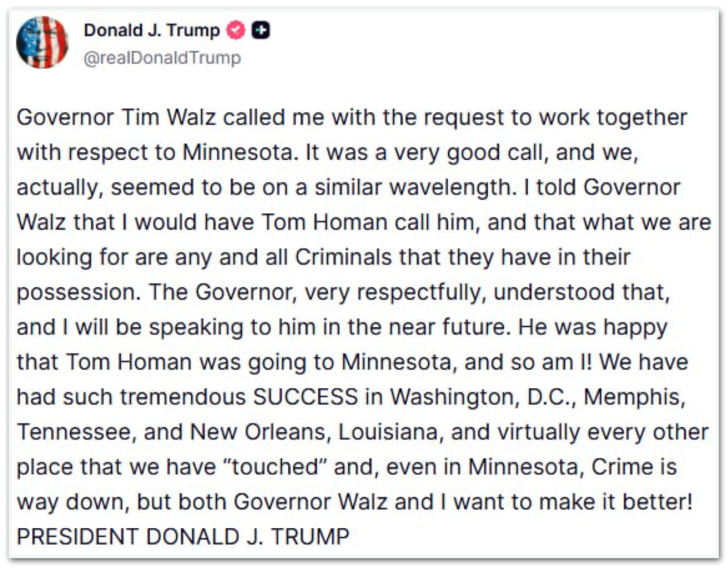Open the profile avatar picture
Viewport: 728px width, 571px height.
click(x=42, y=42)
